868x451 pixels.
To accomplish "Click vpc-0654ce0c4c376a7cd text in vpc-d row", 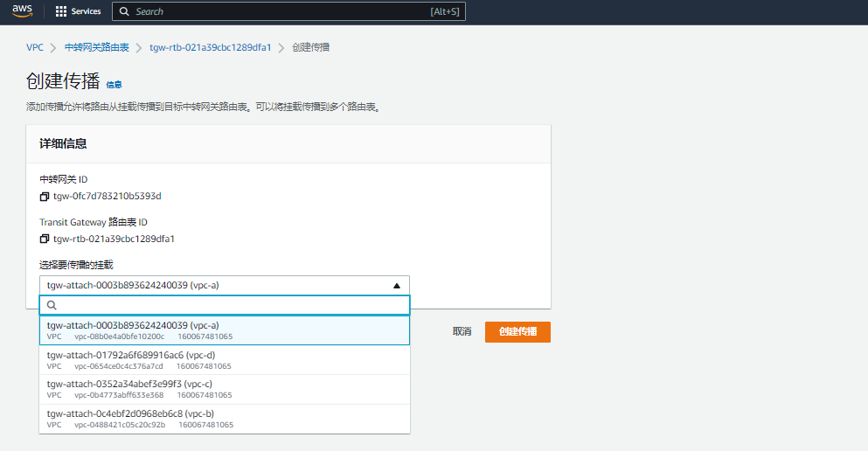I will pyautogui.click(x=119, y=366).
